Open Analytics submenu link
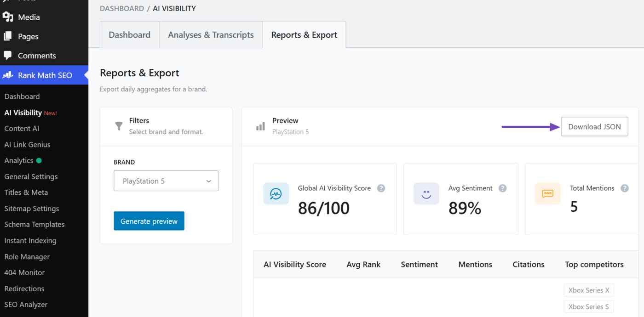The width and height of the screenshot is (644, 317). click(x=19, y=160)
